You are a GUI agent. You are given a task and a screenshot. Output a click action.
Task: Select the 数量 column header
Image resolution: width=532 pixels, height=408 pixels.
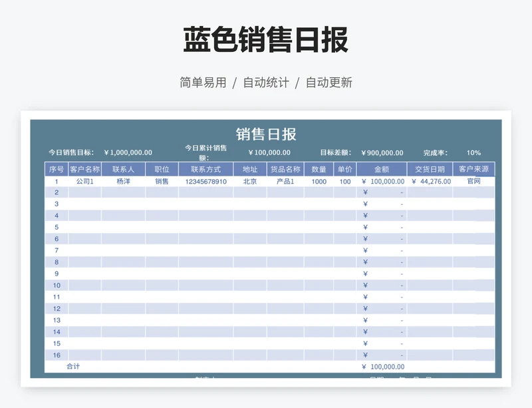tap(319, 169)
